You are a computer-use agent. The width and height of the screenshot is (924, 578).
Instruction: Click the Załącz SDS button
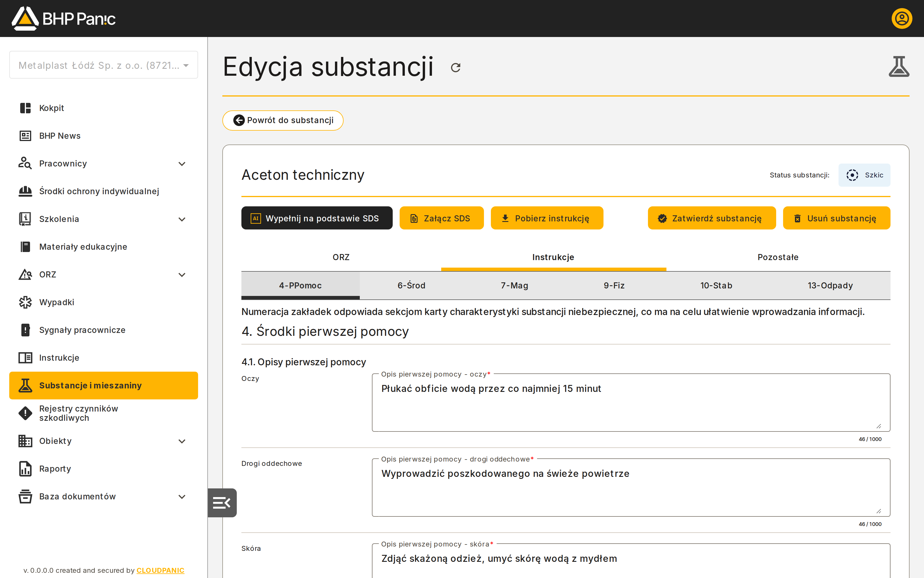pos(441,218)
